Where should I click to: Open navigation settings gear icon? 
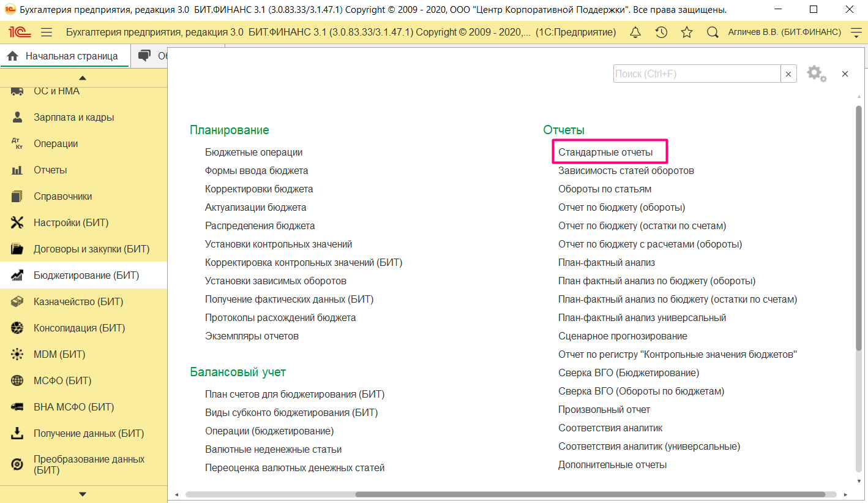[817, 74]
